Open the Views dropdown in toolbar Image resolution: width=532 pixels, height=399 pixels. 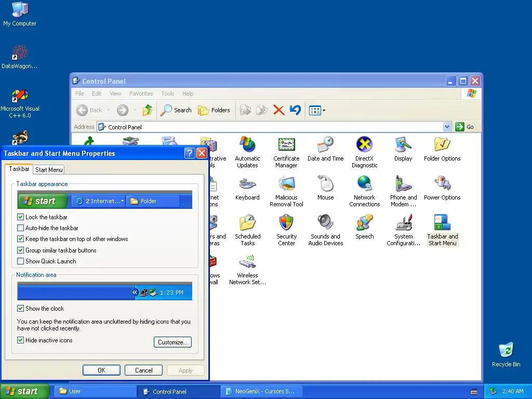pyautogui.click(x=317, y=110)
